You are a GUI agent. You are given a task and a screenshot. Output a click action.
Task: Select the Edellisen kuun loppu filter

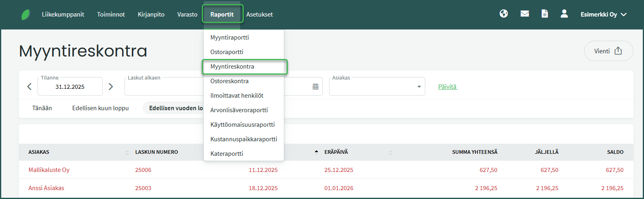pyautogui.click(x=100, y=108)
